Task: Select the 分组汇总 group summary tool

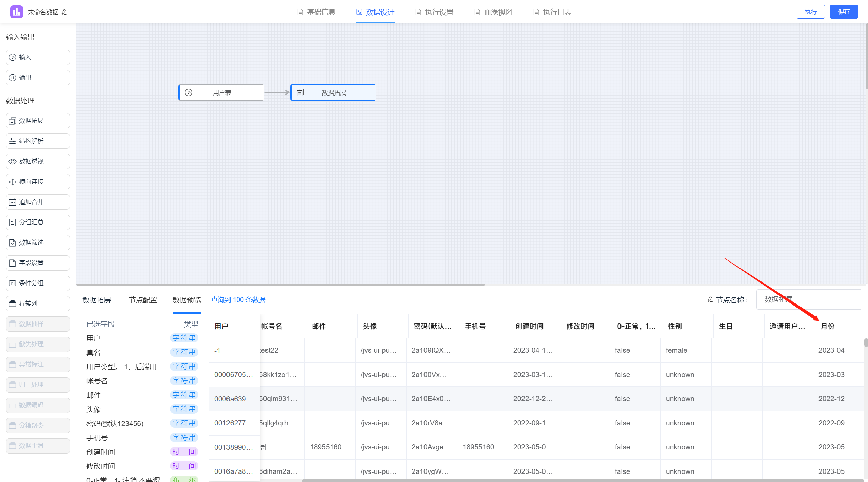Action: (37, 222)
